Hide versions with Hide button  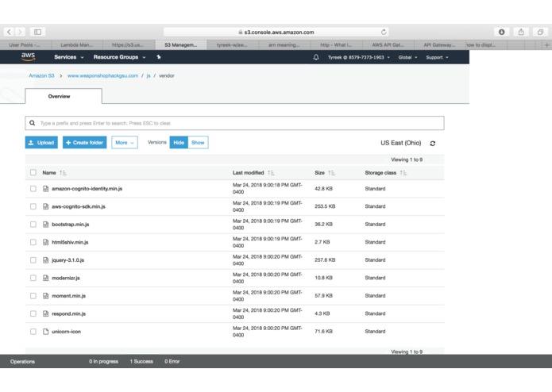(179, 143)
